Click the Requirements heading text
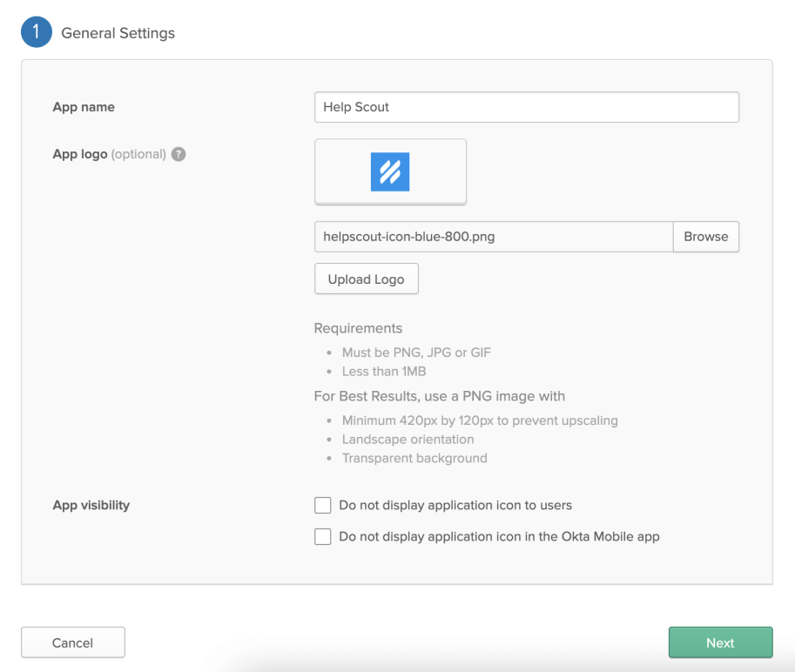795x672 pixels. click(x=358, y=329)
